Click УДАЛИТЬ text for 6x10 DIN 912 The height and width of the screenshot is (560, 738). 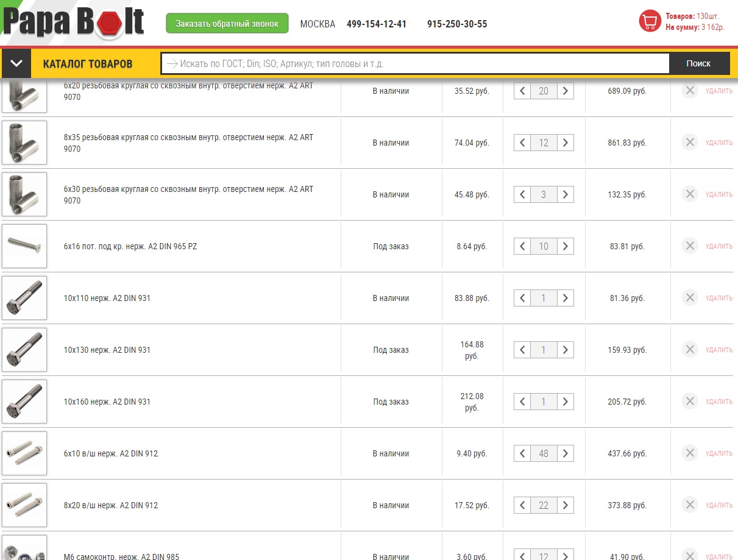719,454
